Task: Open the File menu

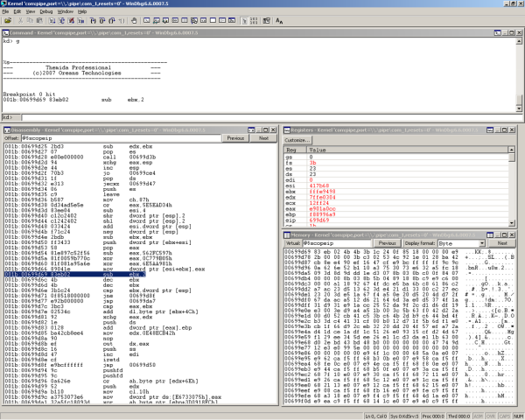Action: point(5,11)
